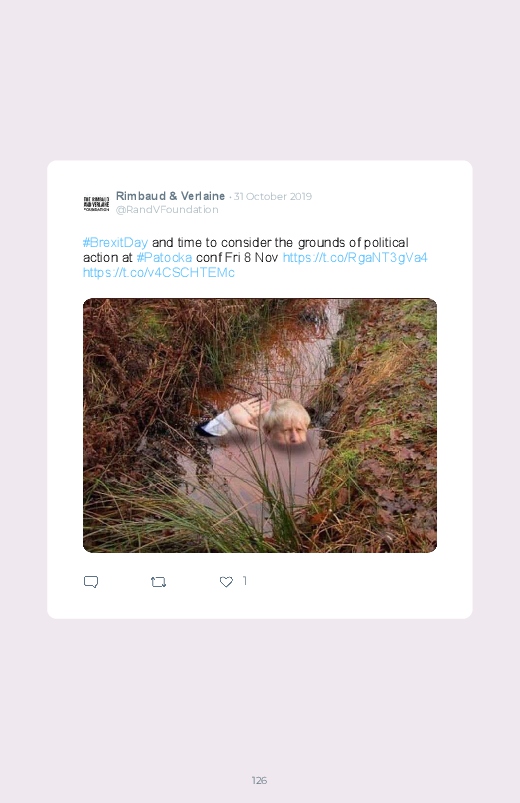This screenshot has width=520, height=803.
Task: Follow the t.co/v4CSCHTEMc link
Action: point(159,272)
